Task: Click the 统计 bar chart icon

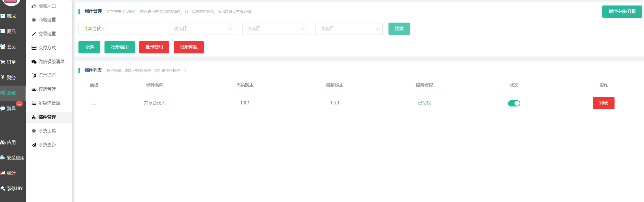Action: tap(3, 173)
